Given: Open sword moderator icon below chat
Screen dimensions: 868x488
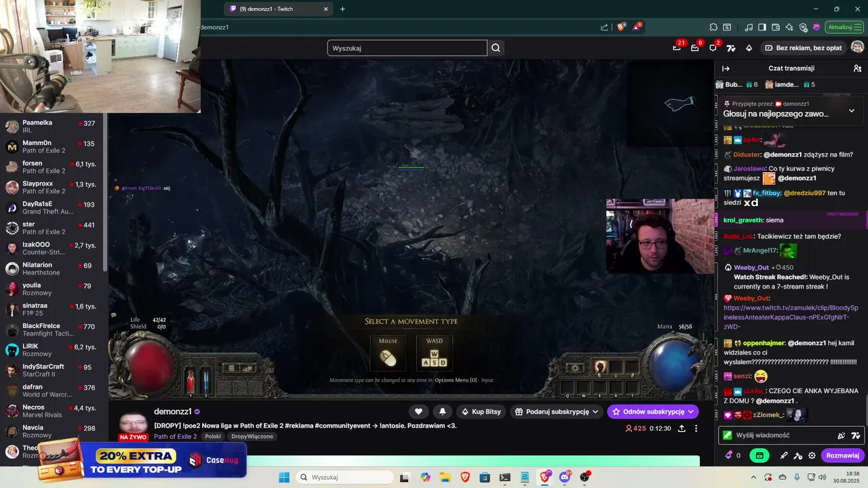Looking at the screenshot, I should click(x=784, y=455).
